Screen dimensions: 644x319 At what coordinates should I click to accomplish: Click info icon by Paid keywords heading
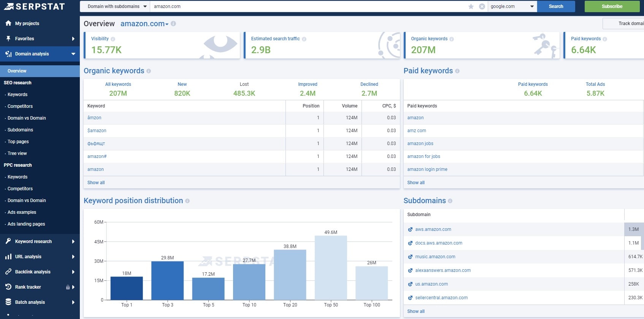click(457, 71)
